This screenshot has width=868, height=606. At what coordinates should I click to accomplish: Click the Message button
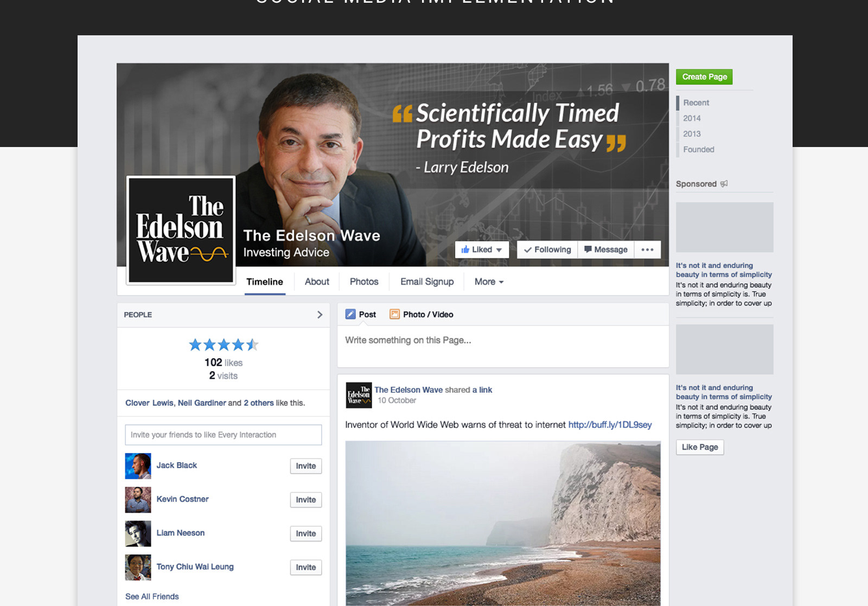(x=606, y=250)
